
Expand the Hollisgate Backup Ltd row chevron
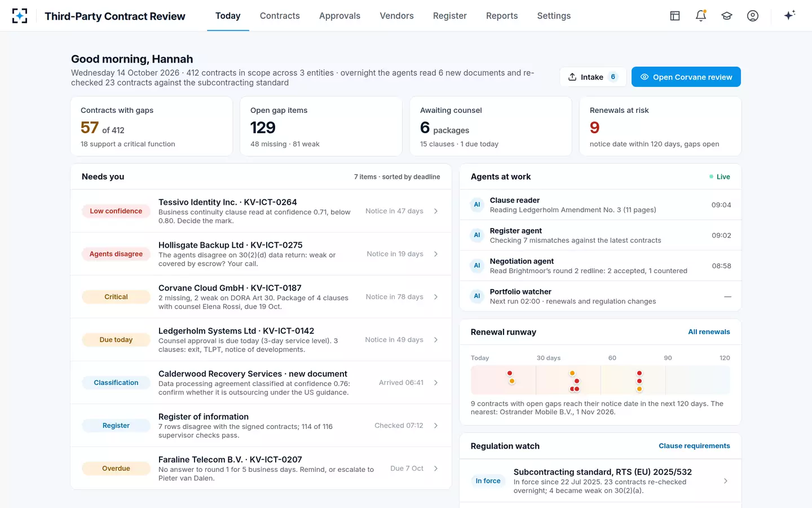436,254
